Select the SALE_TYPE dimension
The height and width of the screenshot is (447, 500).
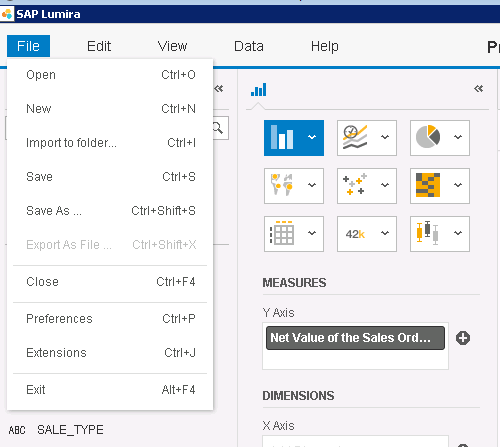click(x=70, y=430)
